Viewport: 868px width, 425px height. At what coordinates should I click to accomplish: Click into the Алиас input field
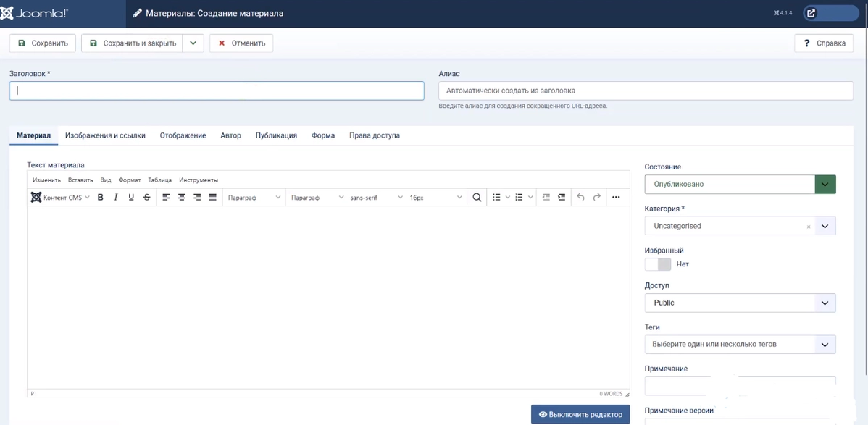645,91
